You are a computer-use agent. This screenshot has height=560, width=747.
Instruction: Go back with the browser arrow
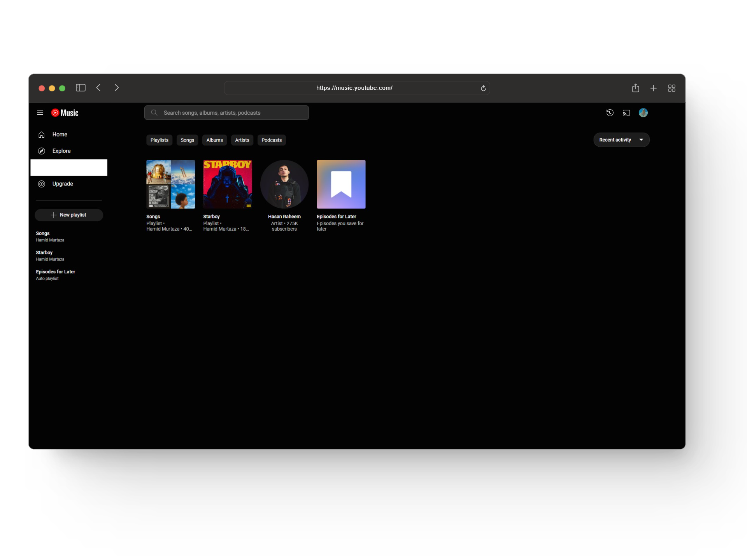[98, 88]
